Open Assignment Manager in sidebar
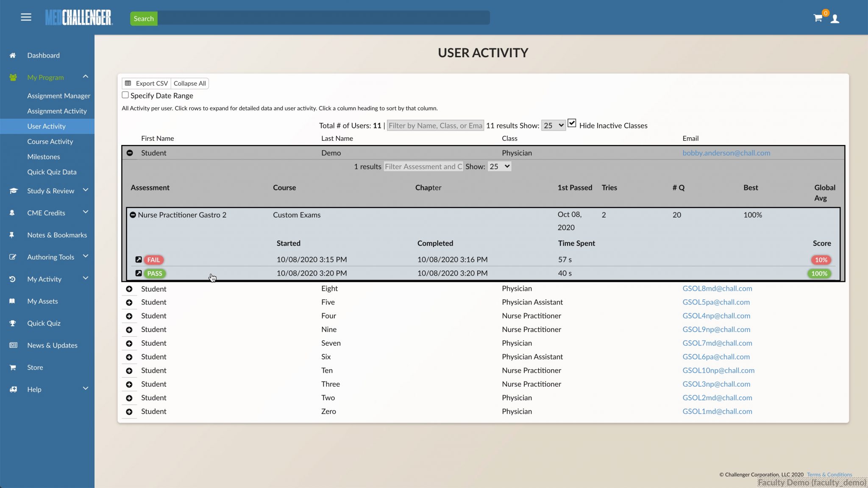Screen dimensions: 868x488 pos(58,96)
